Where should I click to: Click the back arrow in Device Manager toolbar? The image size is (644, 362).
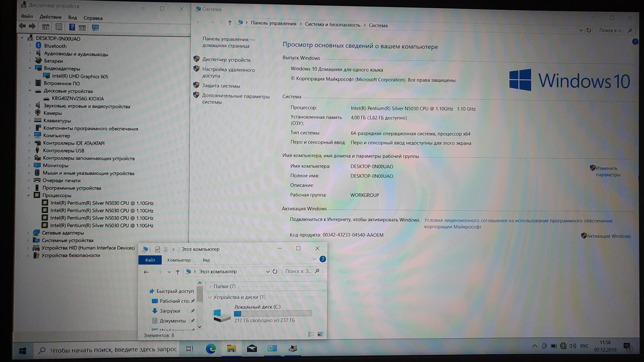22,26
